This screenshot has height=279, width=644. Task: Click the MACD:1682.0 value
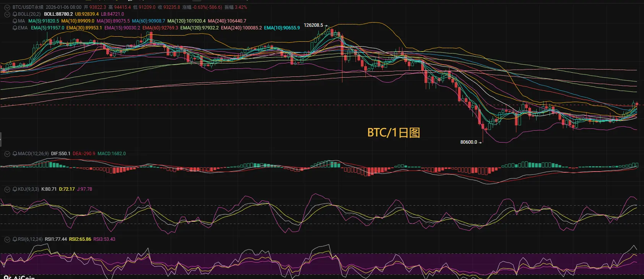(x=112, y=154)
